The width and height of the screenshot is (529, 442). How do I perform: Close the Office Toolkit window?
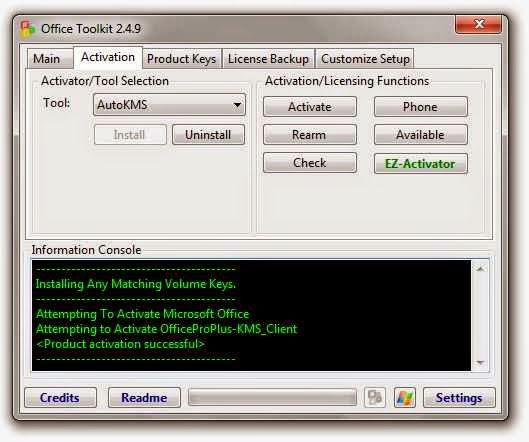pos(478,24)
